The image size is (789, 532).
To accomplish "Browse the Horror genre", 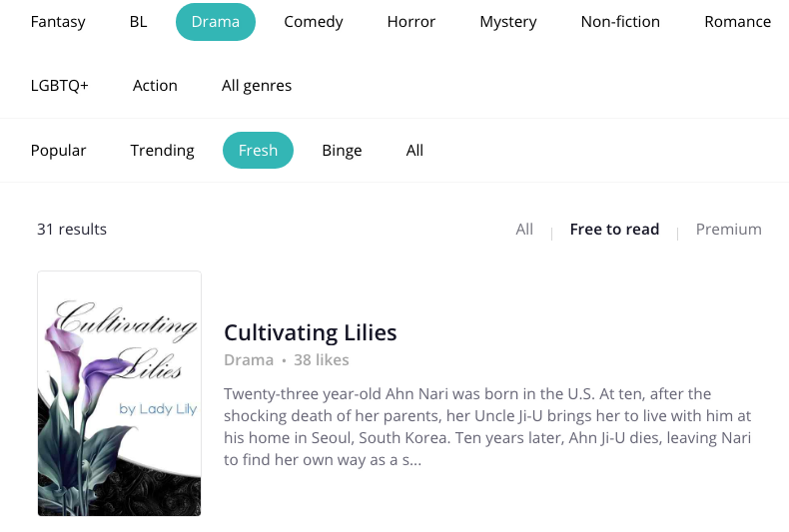I will pos(411,22).
